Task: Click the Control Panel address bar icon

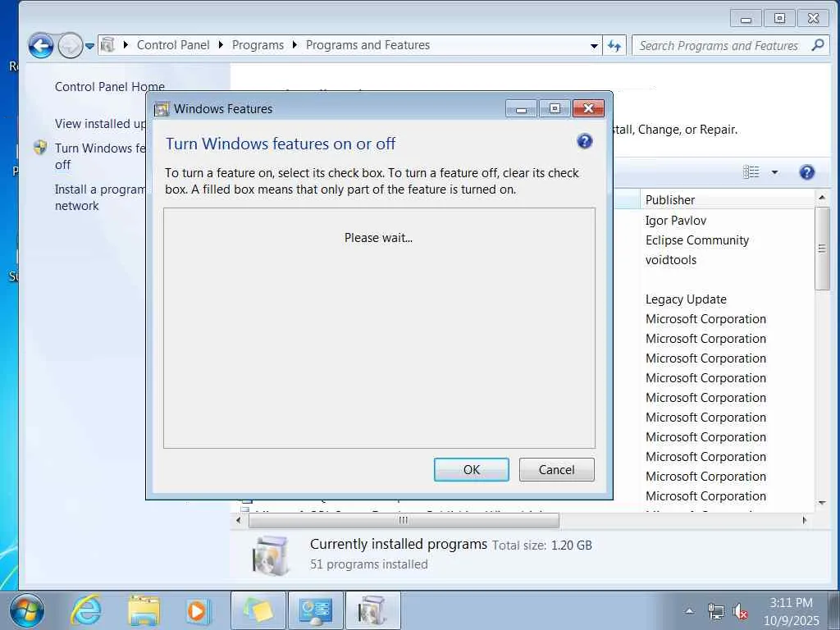Action: pyautogui.click(x=107, y=45)
